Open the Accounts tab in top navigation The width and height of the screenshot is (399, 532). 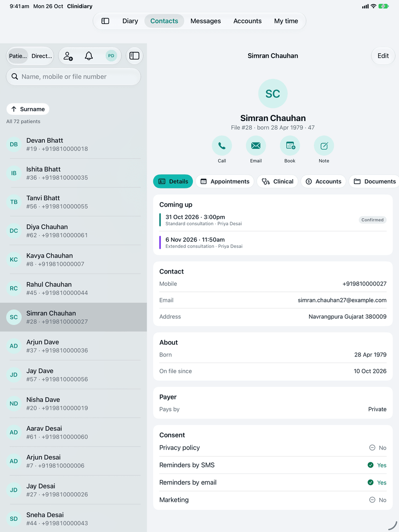coord(247,21)
